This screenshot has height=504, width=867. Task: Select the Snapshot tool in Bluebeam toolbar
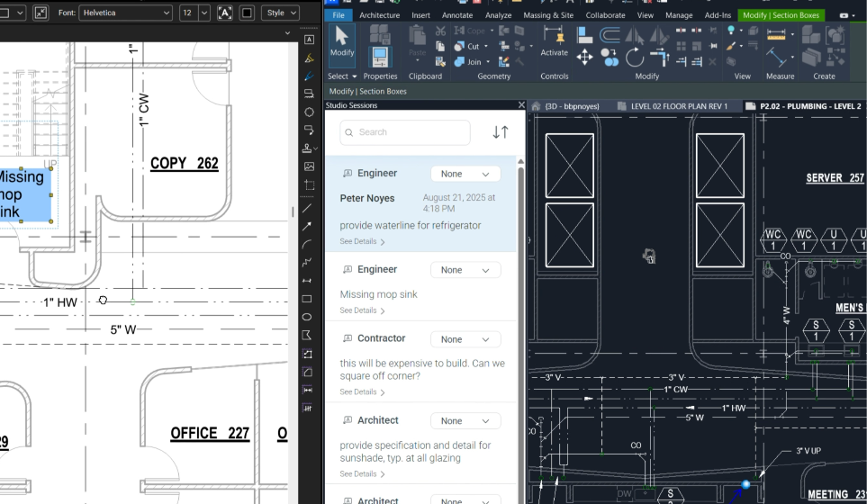[x=309, y=184]
